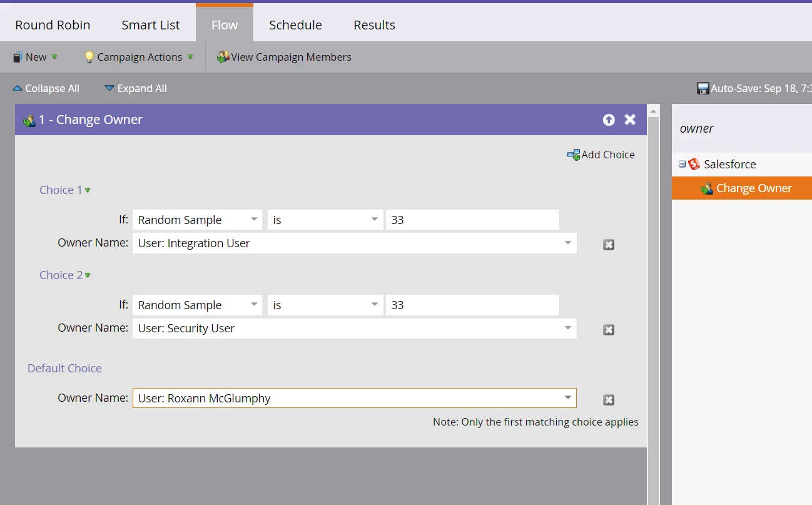
Task: Click the 'owner' search field
Action: click(x=742, y=128)
